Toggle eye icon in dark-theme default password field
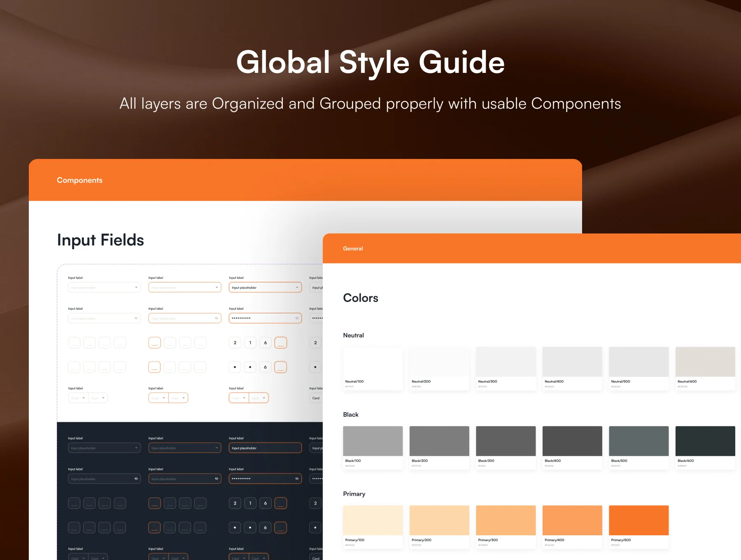The image size is (741, 560). 136,479
